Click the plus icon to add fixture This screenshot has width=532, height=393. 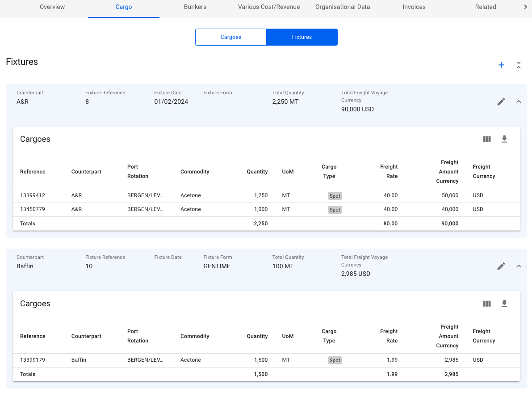pos(501,65)
